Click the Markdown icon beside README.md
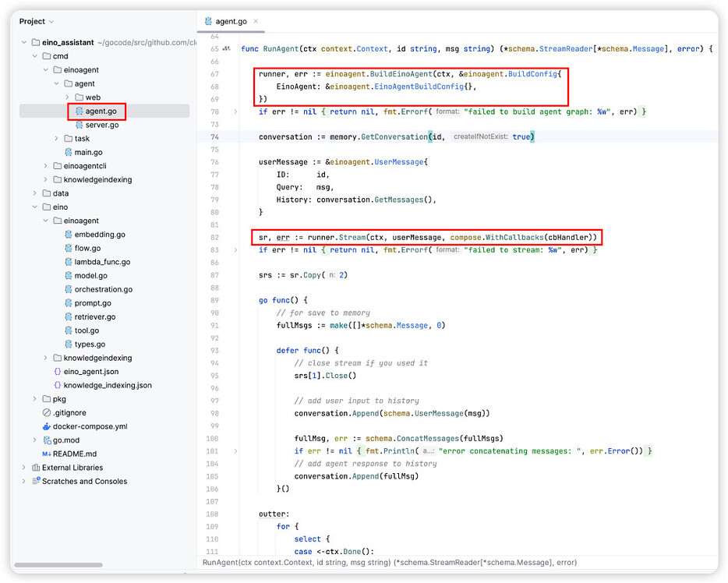This screenshot has width=728, height=583. pyautogui.click(x=47, y=454)
